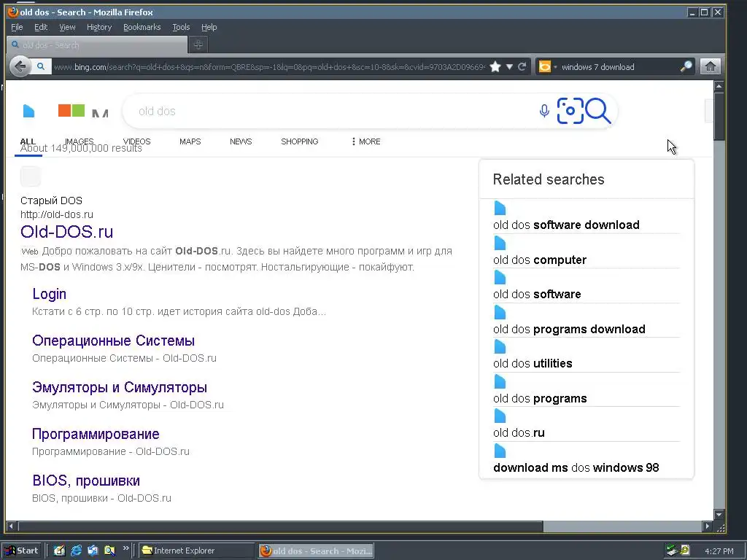Click related search 'old dos software'
Screen dimensions: 747x560
[537, 295]
